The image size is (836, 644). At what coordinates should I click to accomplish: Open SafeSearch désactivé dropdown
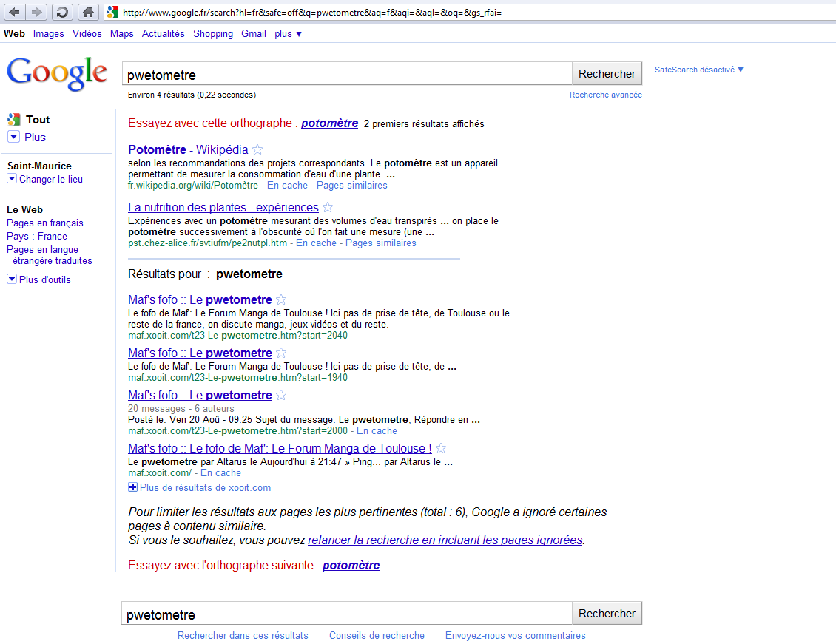[699, 70]
